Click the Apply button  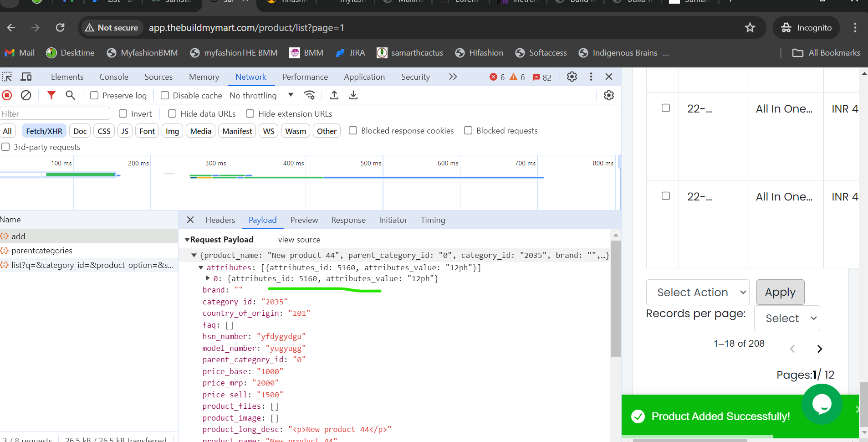point(780,293)
